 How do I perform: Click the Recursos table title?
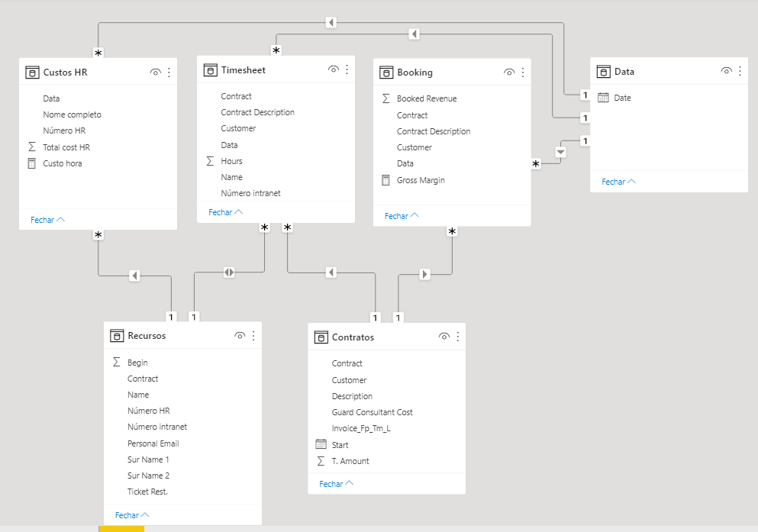coord(147,336)
